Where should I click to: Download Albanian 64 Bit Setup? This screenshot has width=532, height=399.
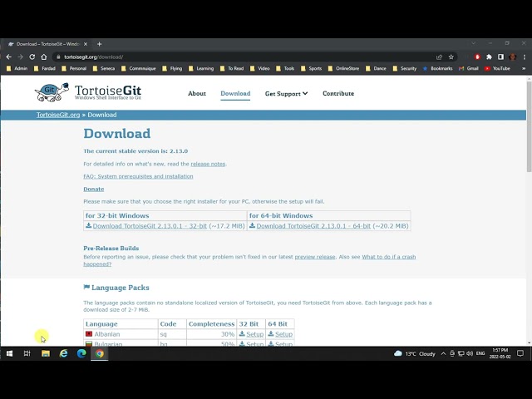click(283, 334)
